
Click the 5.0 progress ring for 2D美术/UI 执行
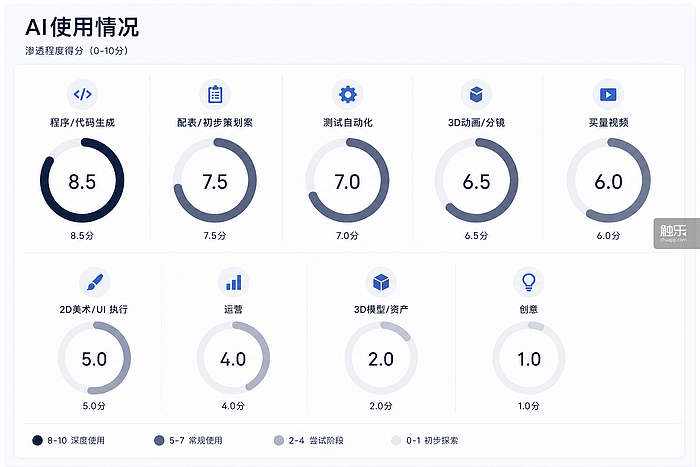coord(94,358)
